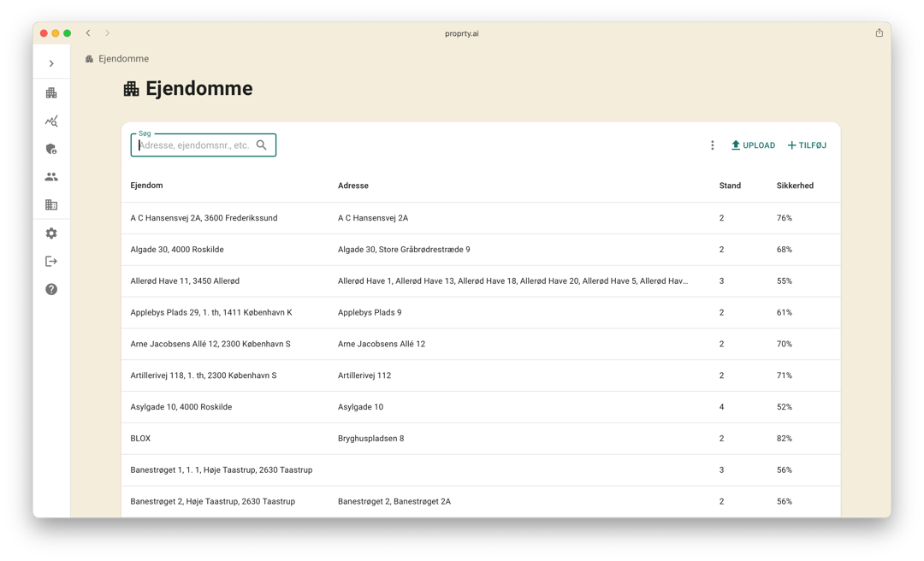
Task: Open the three-dot more options menu
Action: click(712, 145)
